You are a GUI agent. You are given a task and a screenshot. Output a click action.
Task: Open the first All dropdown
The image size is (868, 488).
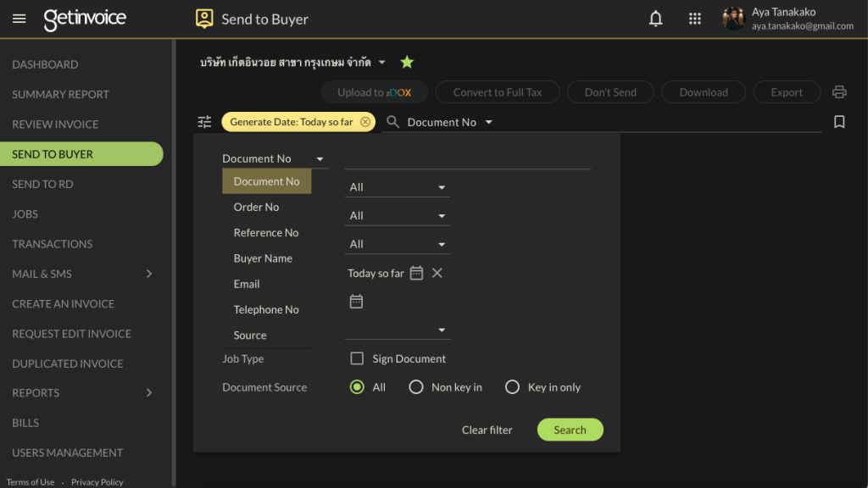(x=397, y=187)
